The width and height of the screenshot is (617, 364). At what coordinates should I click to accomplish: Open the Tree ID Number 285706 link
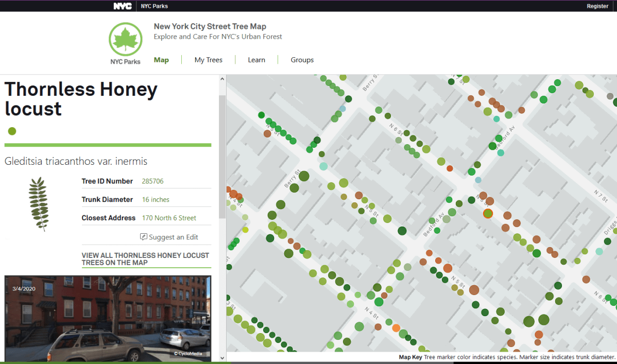(x=152, y=181)
